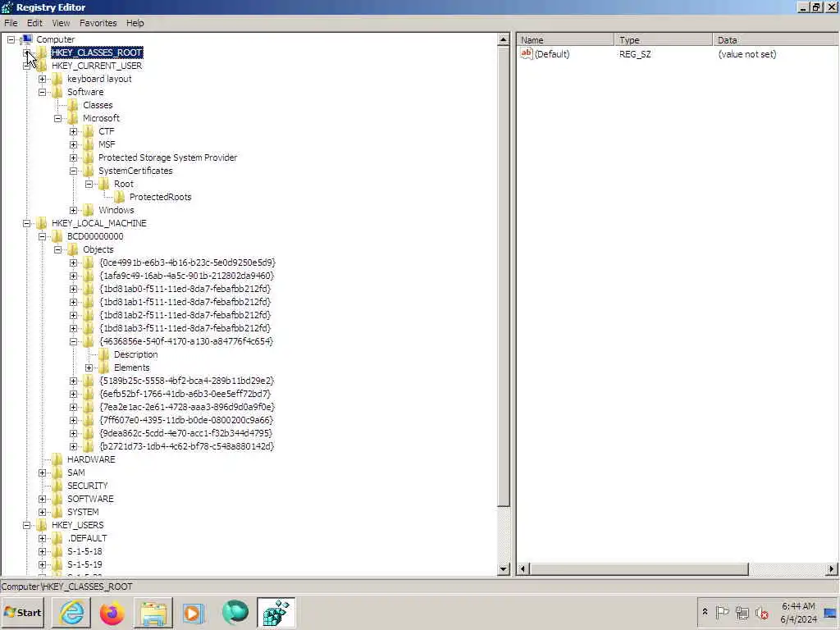This screenshot has height=630, width=840.
Task: Click the folder icon beside .DEFAULT key
Action: point(57,538)
